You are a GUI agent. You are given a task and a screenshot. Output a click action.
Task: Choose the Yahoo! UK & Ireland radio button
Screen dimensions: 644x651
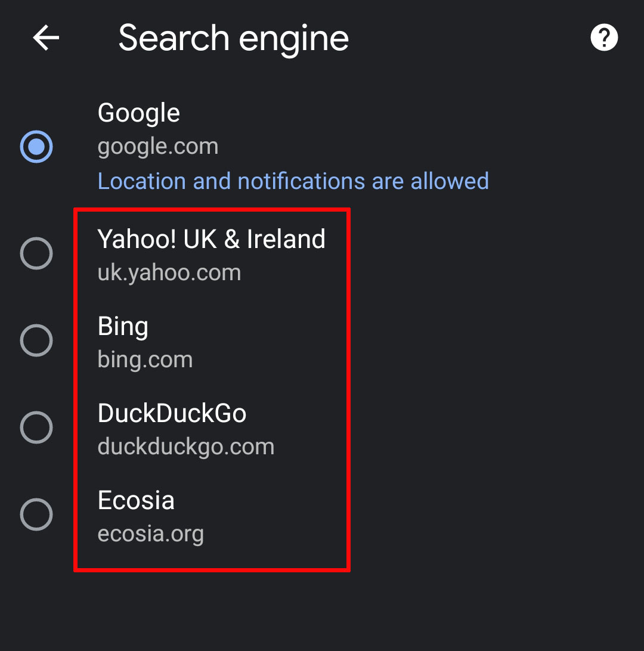[x=36, y=253]
